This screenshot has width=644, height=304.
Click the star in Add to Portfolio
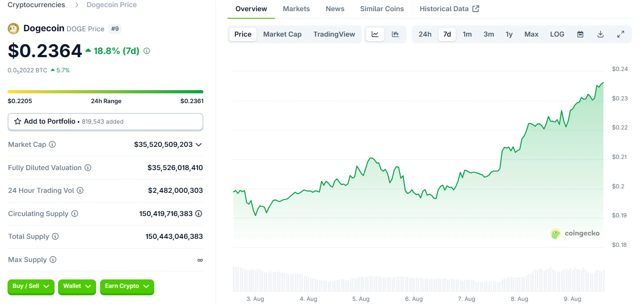[x=17, y=121]
